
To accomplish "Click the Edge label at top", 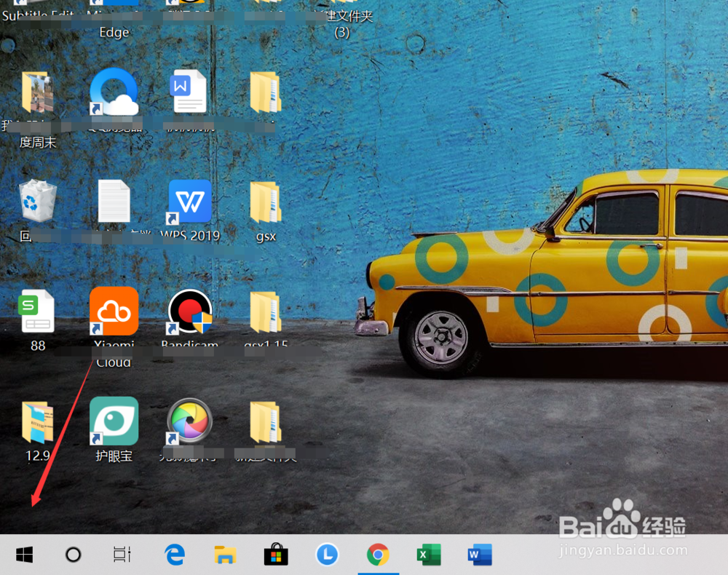I will click(x=114, y=32).
